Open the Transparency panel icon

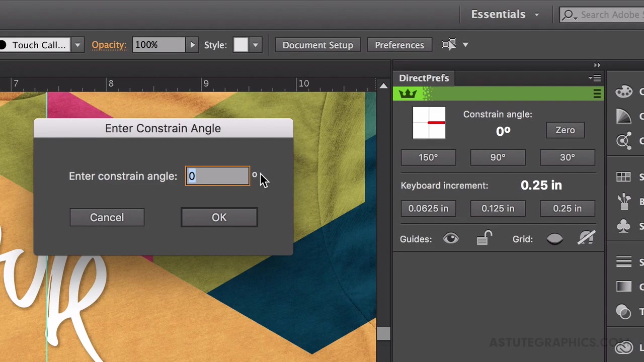[x=624, y=312]
